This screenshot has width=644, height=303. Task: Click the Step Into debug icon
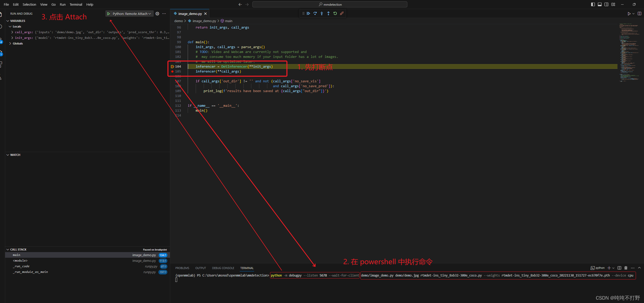[x=322, y=14]
